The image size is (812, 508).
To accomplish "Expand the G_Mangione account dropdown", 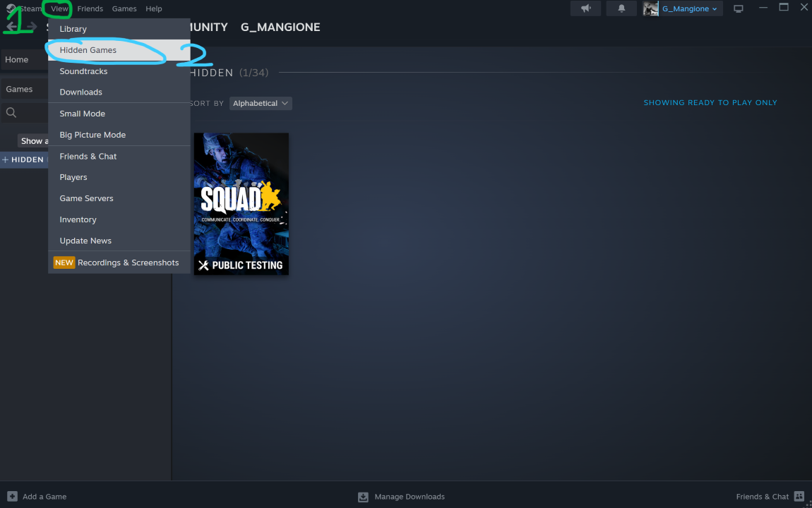I will pos(690,8).
